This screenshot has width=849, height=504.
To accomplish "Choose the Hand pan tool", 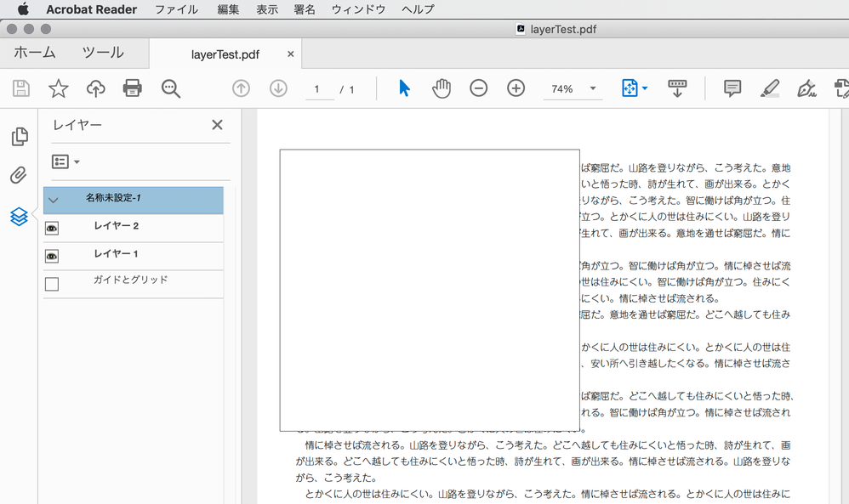I will [442, 88].
